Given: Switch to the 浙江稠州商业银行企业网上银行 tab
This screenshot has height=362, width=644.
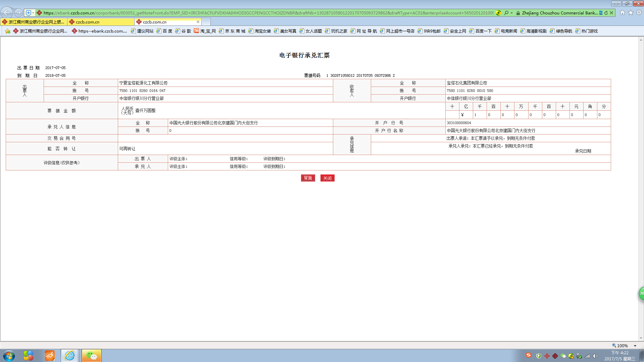Looking at the screenshot, I should (34, 22).
